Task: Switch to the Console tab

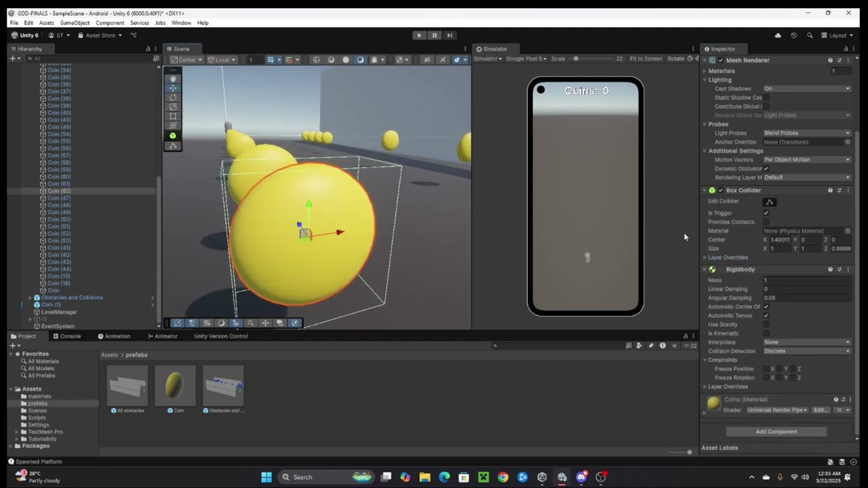Action: 66,336
